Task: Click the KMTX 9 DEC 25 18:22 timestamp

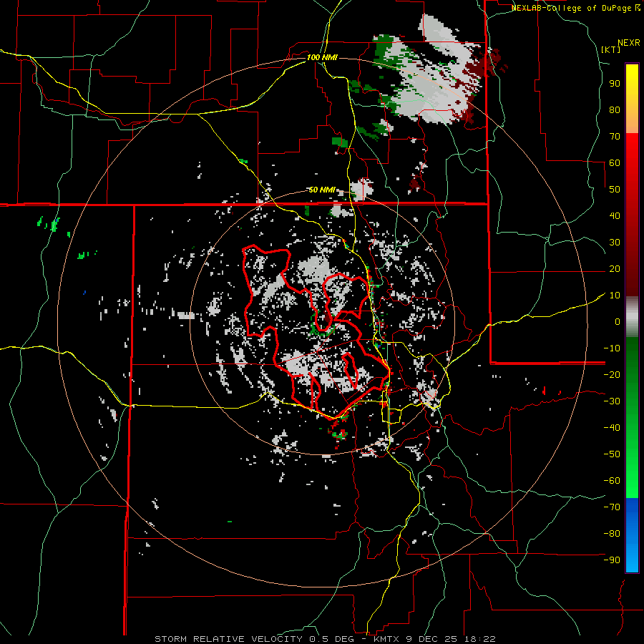Action: coord(434,639)
